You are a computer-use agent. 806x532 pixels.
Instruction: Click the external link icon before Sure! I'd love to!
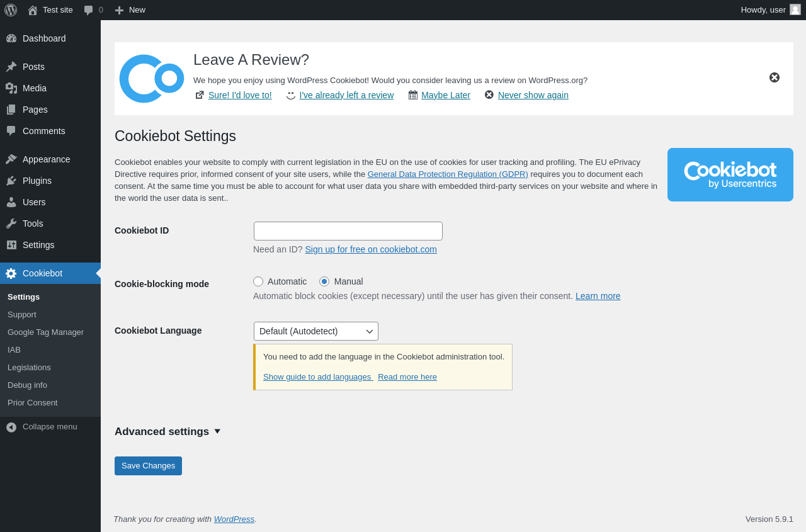[200, 95]
